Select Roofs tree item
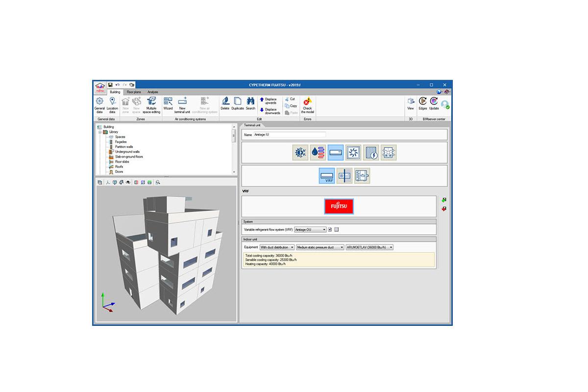This screenshot has width=588, height=392. 119,167
